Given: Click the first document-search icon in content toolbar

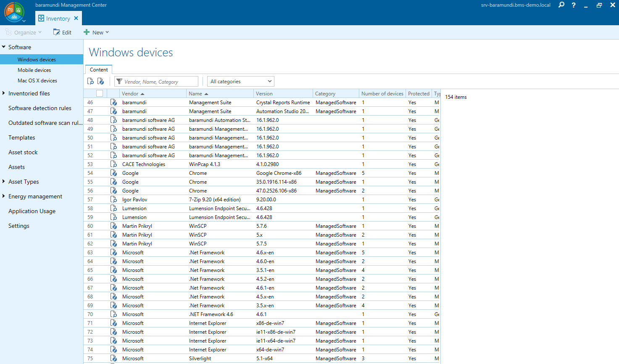Looking at the screenshot, I should [x=90, y=82].
